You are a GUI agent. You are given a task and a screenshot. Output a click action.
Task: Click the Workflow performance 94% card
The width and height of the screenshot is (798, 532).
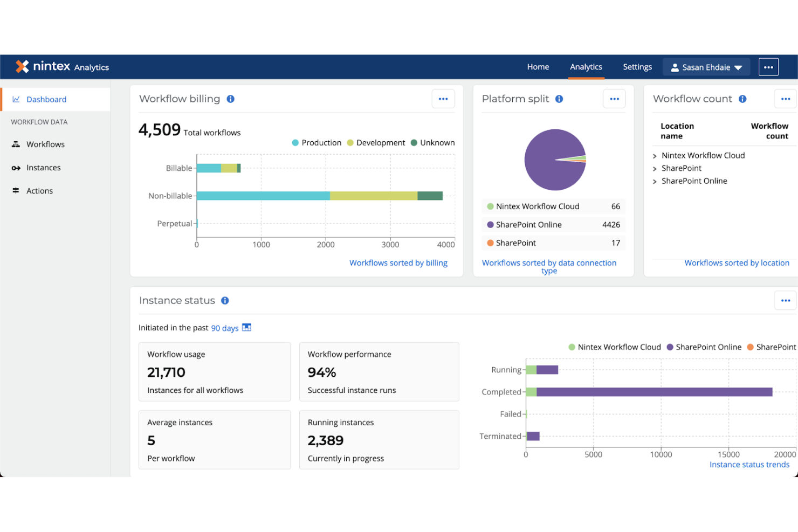click(379, 372)
